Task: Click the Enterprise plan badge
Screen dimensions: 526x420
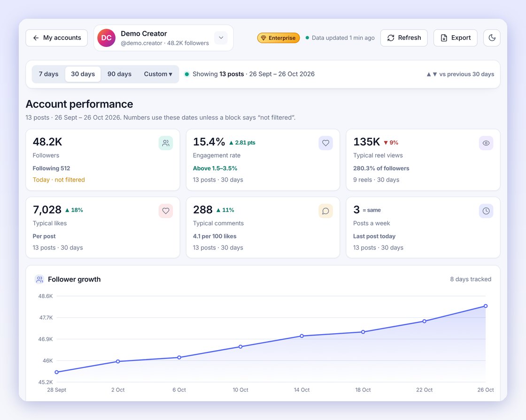Action: [x=278, y=38]
